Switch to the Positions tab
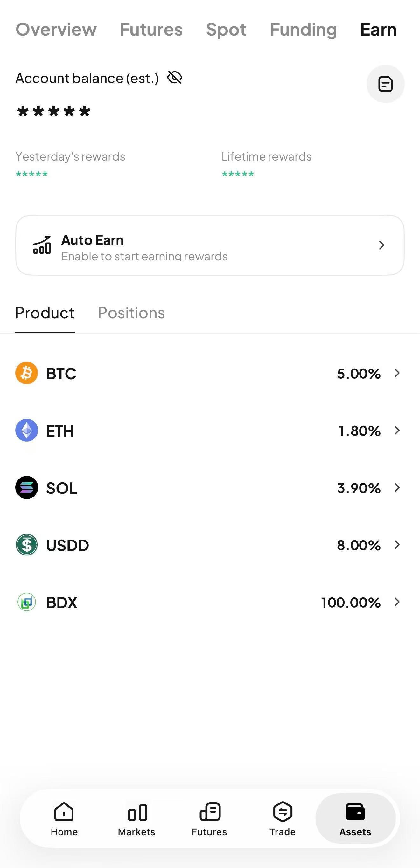 click(x=131, y=313)
